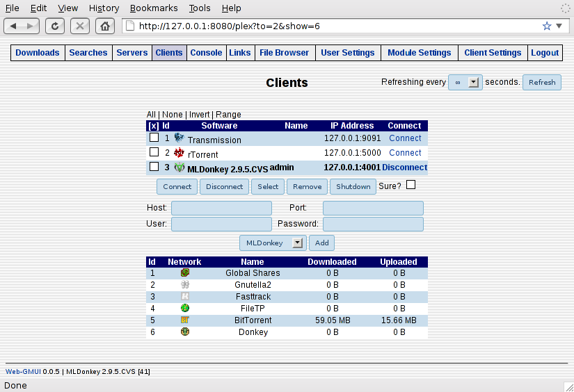This screenshot has height=392, width=574.
Task: Click into the Port input field
Action: coord(373,208)
